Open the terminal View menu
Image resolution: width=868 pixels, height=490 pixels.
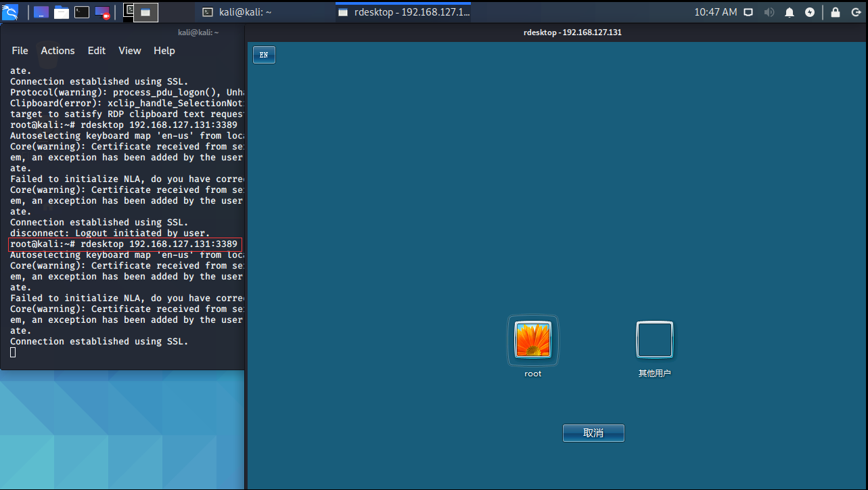tap(130, 51)
